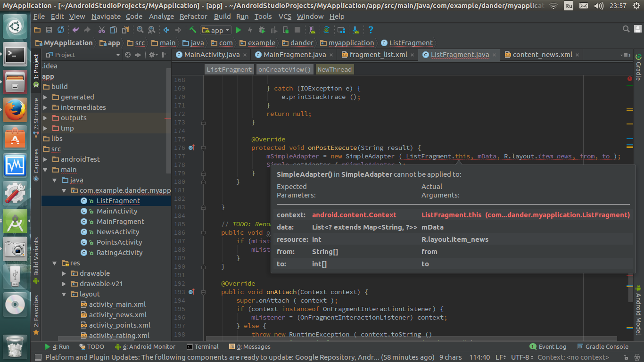
Task: Click the Replace toolbar icon
Action: (151, 30)
